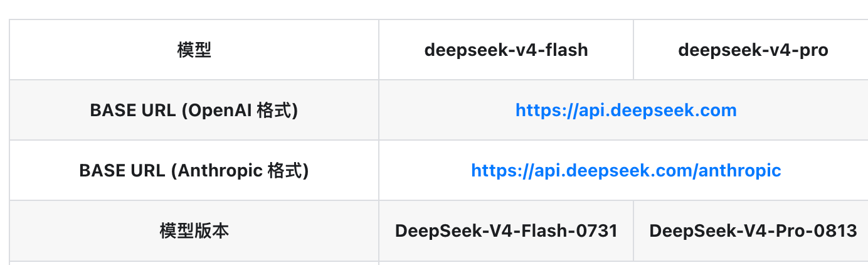Open the api.deepseek.com/anthropic link

626,170
